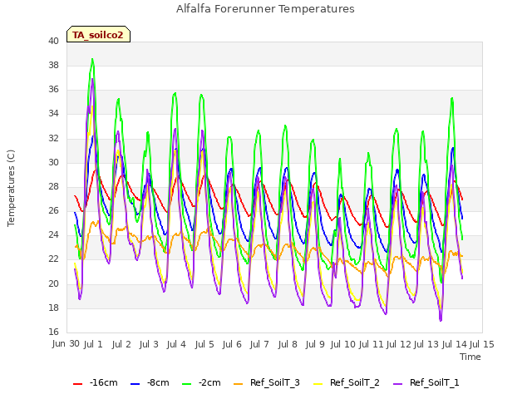Click the Jul 10 x-axis tick label
The image size is (532, 399).
pos(342,344)
